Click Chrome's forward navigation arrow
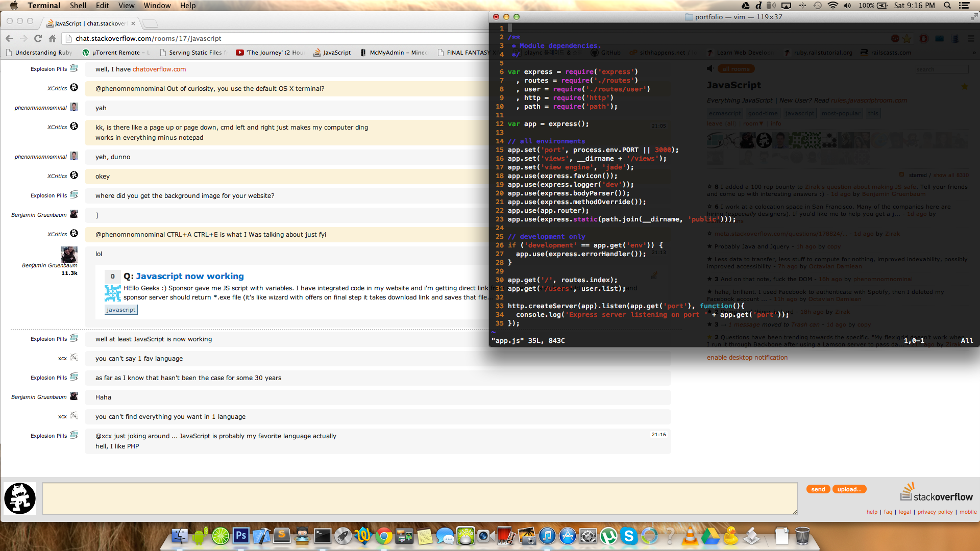This screenshot has height=551, width=980. click(23, 38)
